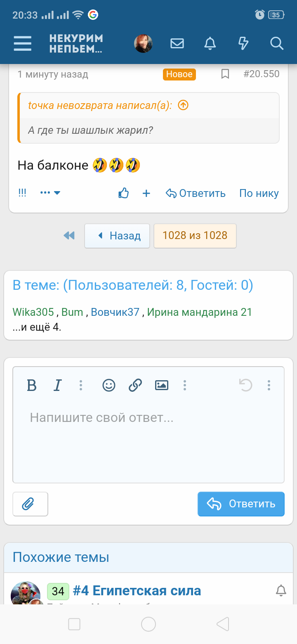Expand the post's three-dots dropdown menu
This screenshot has height=644, width=297.
point(50,193)
